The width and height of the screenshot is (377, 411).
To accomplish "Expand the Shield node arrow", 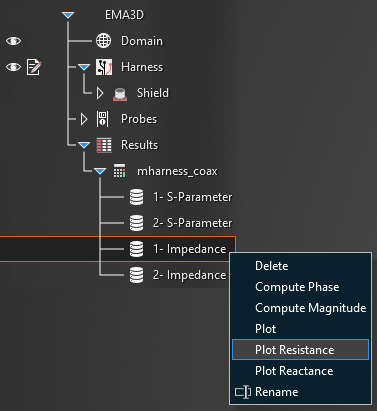I will click(x=100, y=93).
